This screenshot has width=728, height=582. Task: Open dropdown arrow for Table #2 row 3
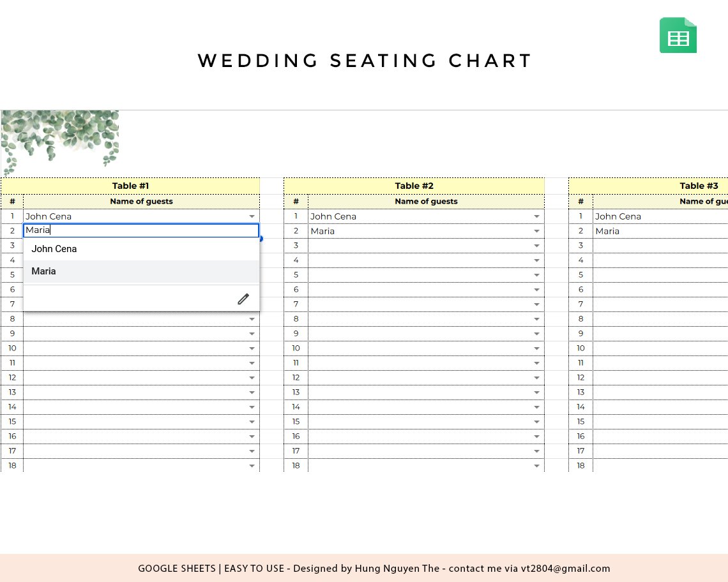536,246
